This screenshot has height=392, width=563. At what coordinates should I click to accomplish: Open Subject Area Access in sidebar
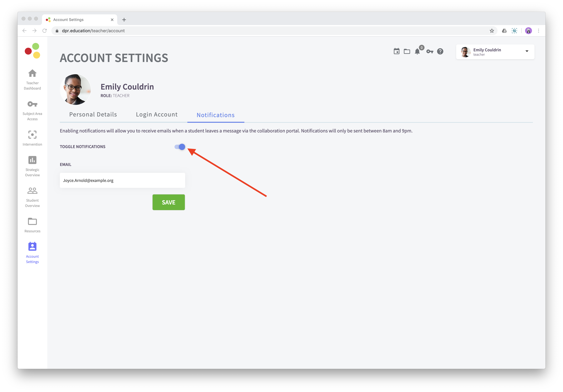point(32,110)
